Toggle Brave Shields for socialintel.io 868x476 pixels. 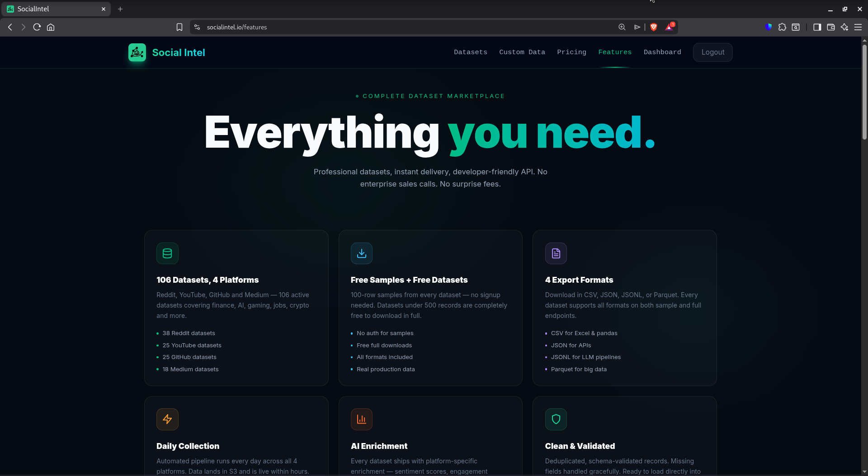click(654, 27)
